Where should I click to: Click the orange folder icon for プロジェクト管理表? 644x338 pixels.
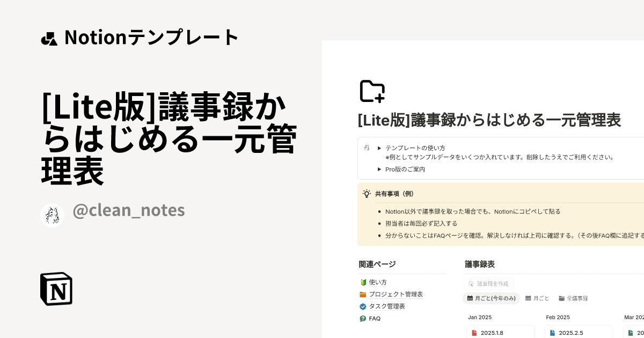(363, 294)
